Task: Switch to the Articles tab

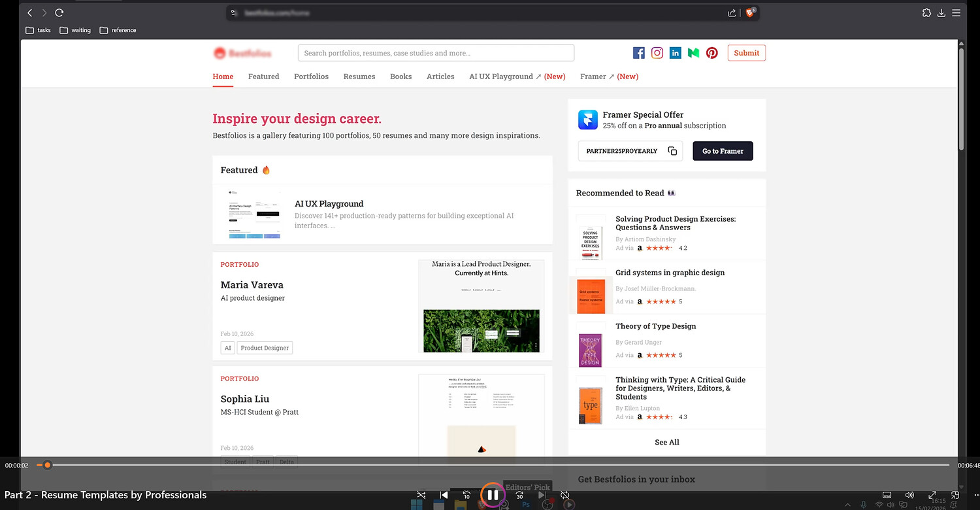Action: click(440, 76)
